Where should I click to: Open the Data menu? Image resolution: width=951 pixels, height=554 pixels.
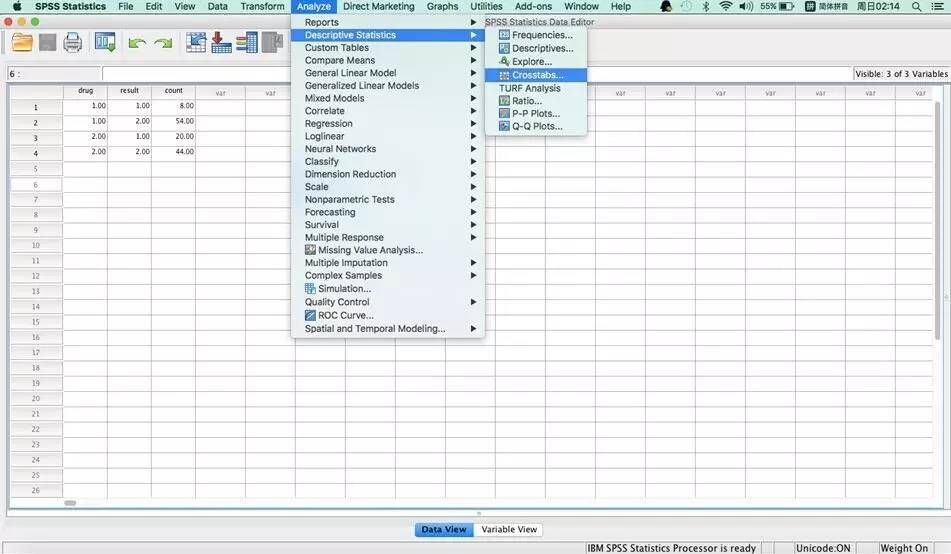coord(217,7)
